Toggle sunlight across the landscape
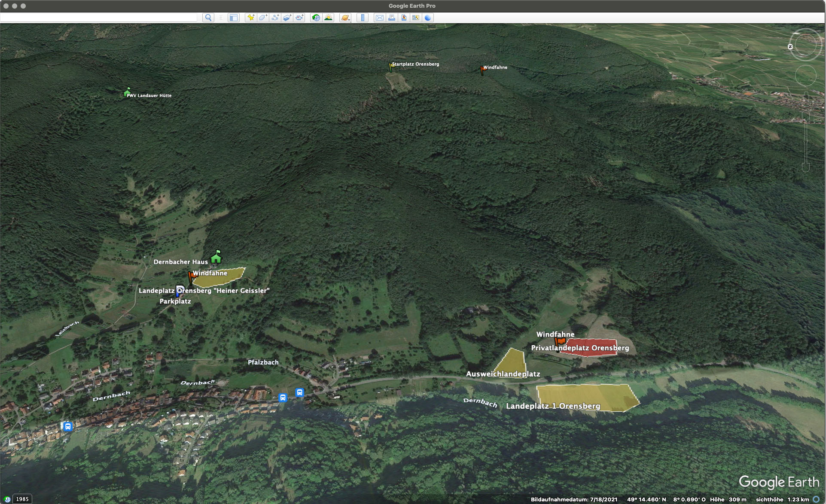Viewport: 826px width, 504px height. (x=328, y=18)
